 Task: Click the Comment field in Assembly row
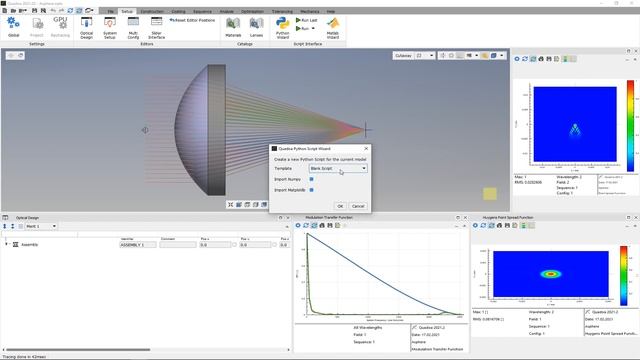(x=178, y=245)
